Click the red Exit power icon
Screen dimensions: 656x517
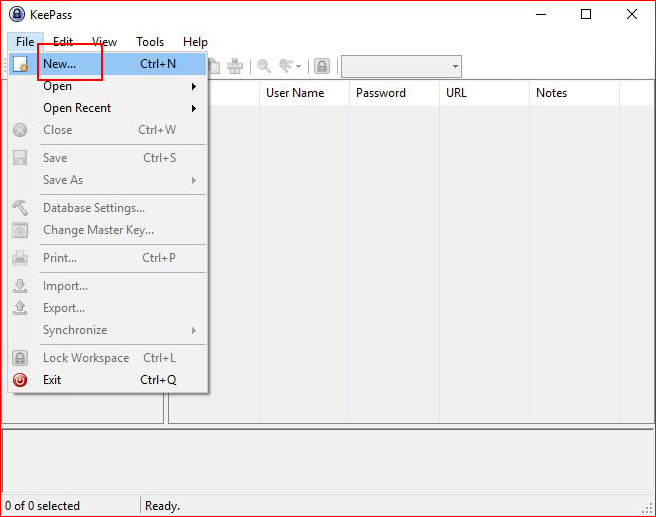[x=20, y=380]
